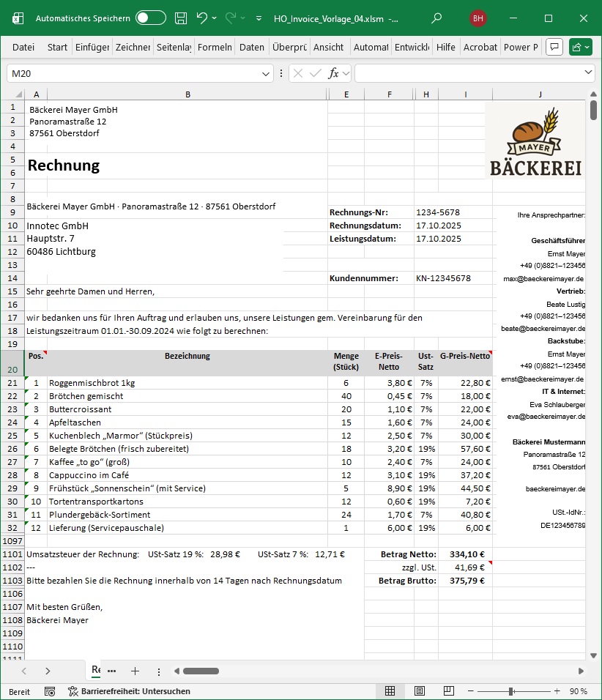Screen dimensions: 602x700
Task: Add a new sheet with plus icon
Action: (x=135, y=671)
